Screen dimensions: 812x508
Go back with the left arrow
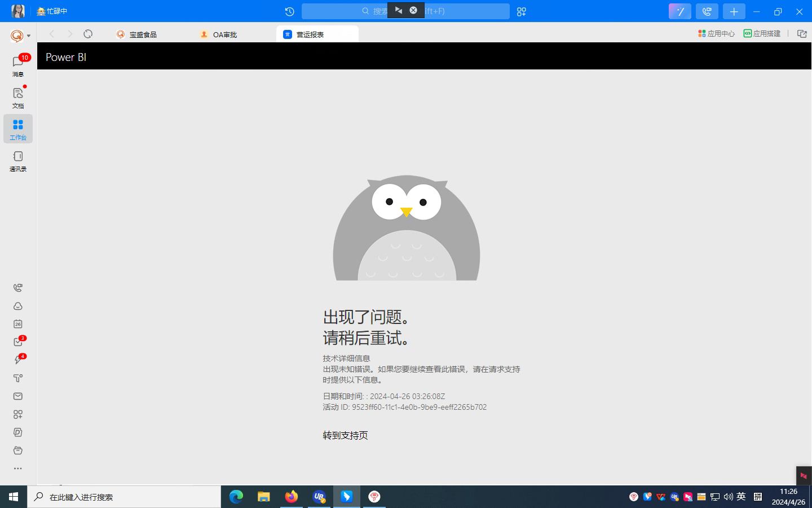(52, 34)
